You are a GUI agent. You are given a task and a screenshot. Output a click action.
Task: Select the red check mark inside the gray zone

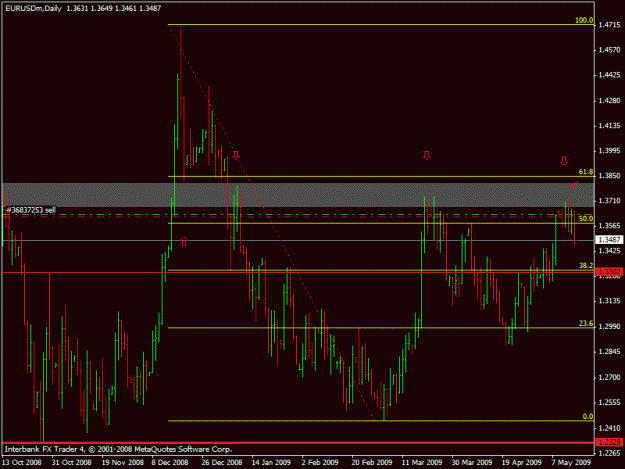tap(574, 185)
